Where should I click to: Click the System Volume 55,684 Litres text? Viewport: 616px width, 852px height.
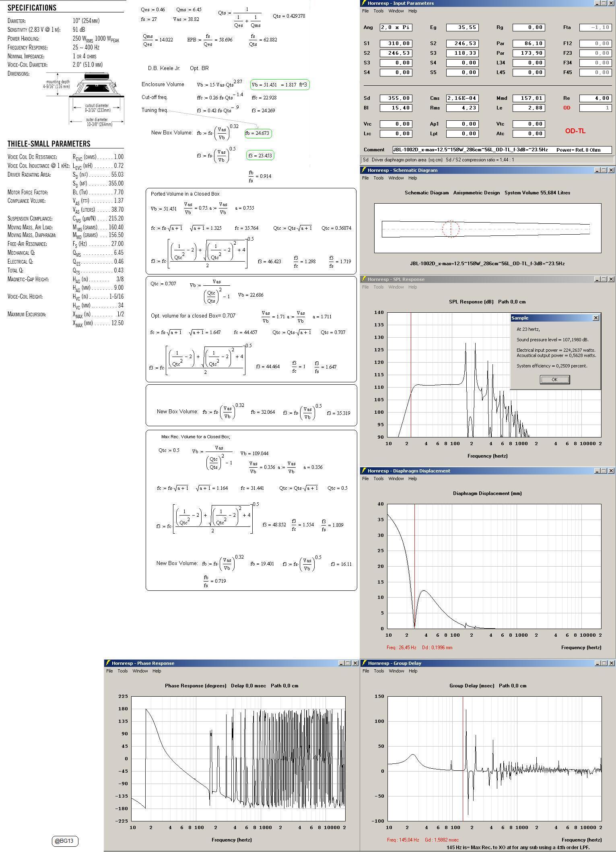point(537,193)
